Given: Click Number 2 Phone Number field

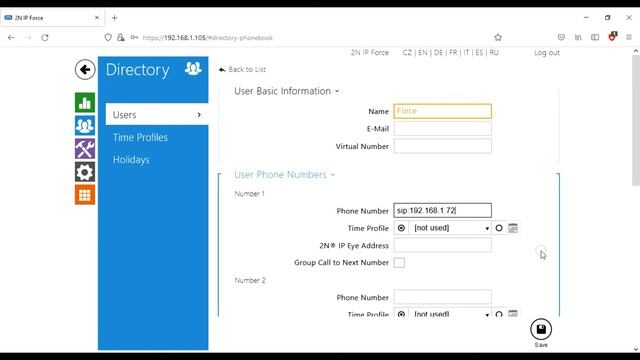Looking at the screenshot, I should (442, 297).
